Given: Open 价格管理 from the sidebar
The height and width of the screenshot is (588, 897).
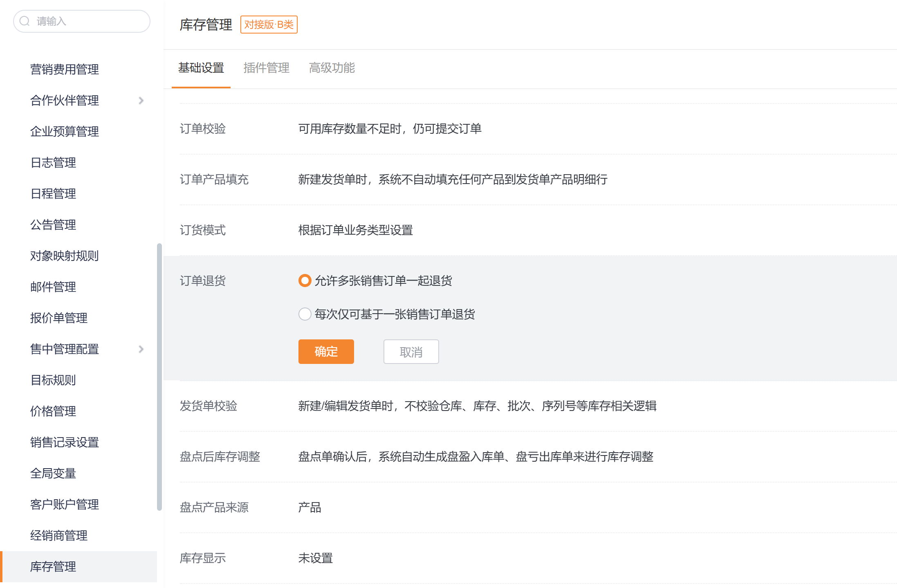Looking at the screenshot, I should [53, 411].
